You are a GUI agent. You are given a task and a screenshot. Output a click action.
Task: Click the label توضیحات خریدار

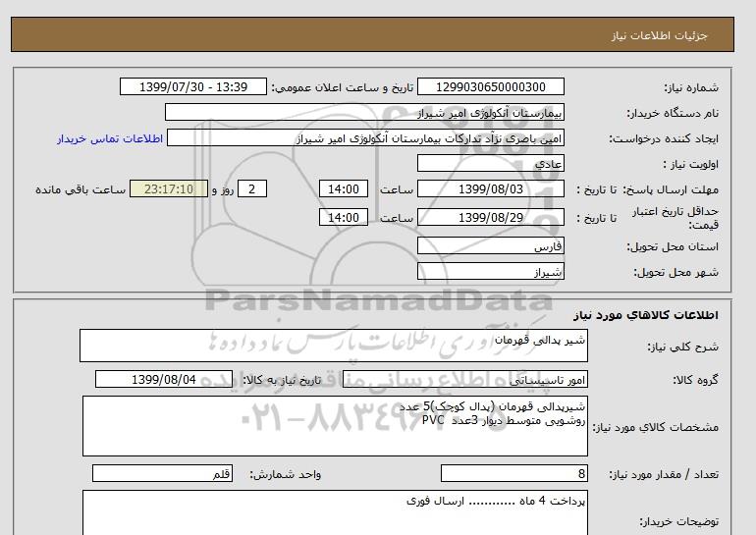(x=678, y=521)
